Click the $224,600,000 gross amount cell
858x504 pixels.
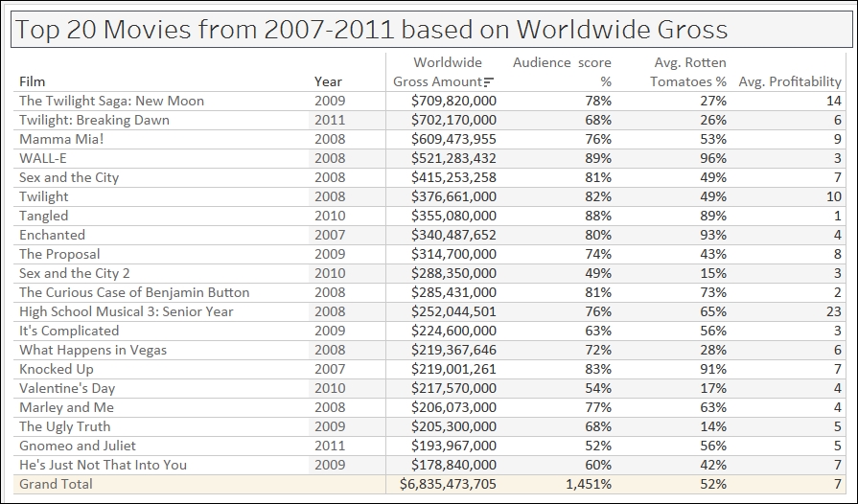click(453, 331)
